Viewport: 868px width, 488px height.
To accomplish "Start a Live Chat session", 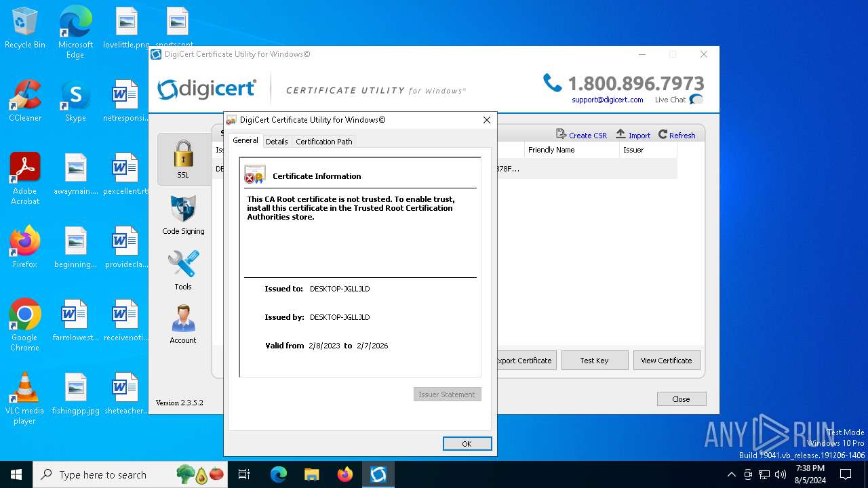I will (679, 100).
